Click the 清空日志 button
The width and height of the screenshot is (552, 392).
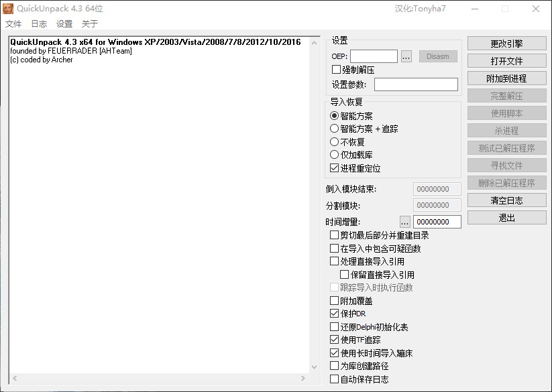click(x=506, y=200)
